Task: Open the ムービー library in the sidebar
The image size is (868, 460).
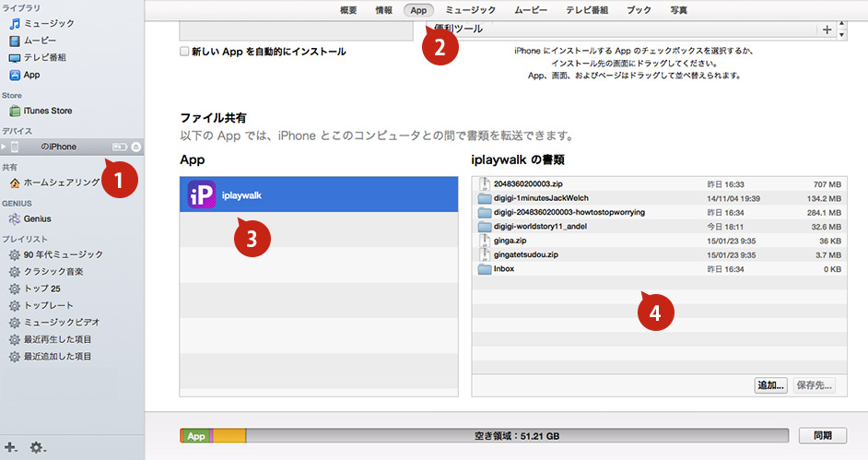Action: [32, 41]
